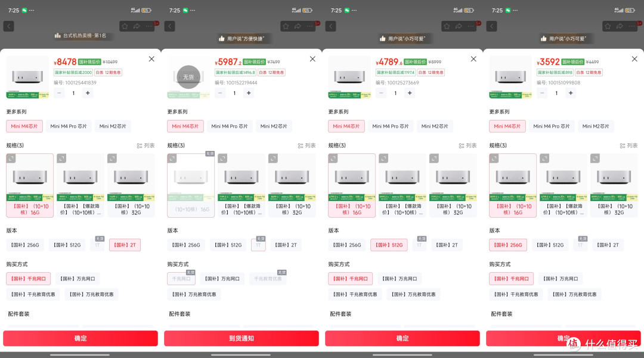Open more menu above ¥4789 panel
644x358 pixels.
(x=470, y=26)
